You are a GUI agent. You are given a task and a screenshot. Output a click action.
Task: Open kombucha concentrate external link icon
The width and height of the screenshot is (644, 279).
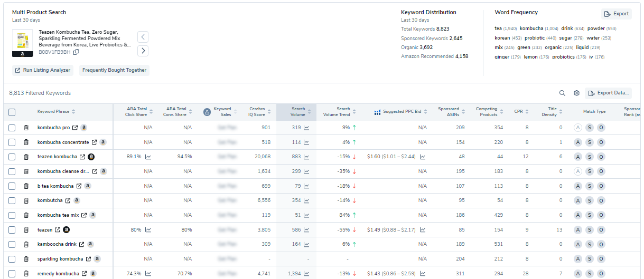click(x=95, y=142)
